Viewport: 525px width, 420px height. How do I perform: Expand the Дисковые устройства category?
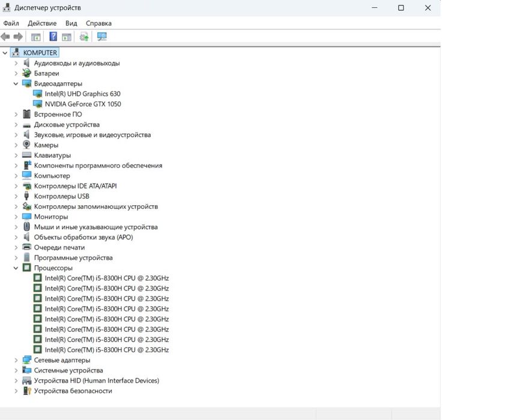[x=16, y=125]
